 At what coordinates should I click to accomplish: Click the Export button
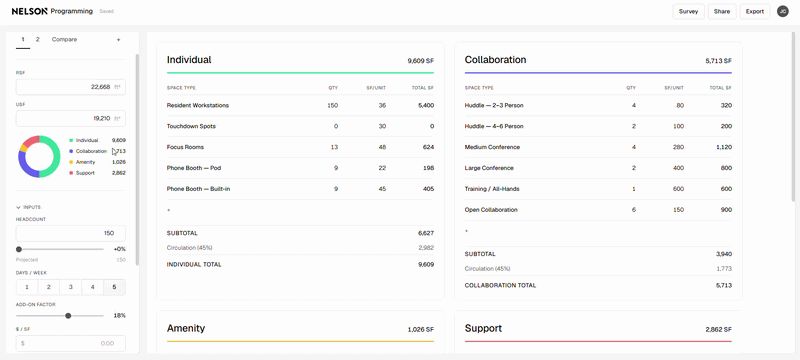coord(755,11)
